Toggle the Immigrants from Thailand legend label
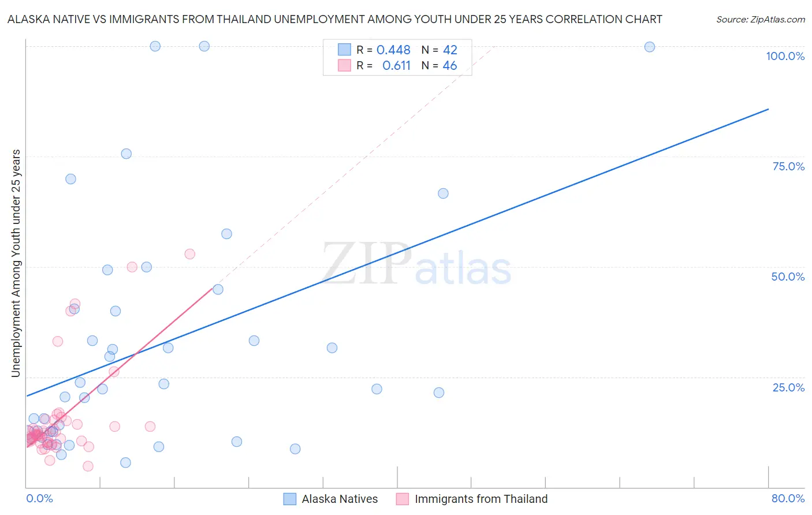 [481, 499]
